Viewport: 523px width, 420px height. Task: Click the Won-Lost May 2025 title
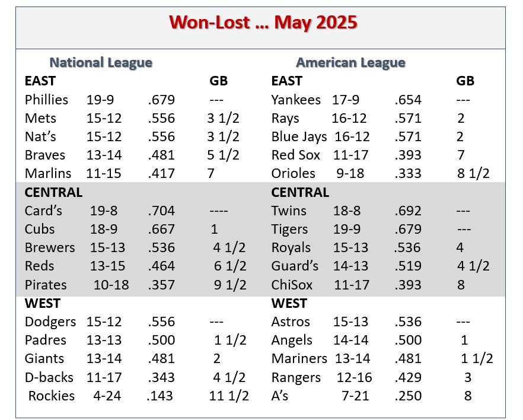point(263,23)
